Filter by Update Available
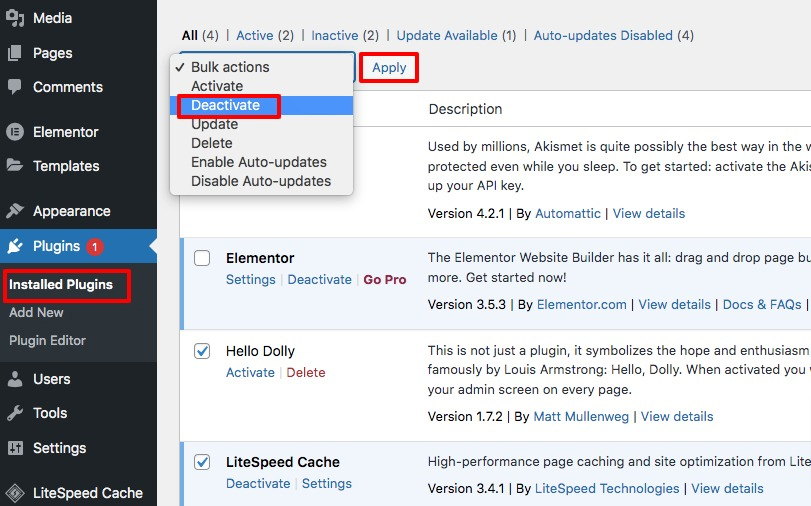The height and width of the screenshot is (506, 811). pyautogui.click(x=456, y=35)
